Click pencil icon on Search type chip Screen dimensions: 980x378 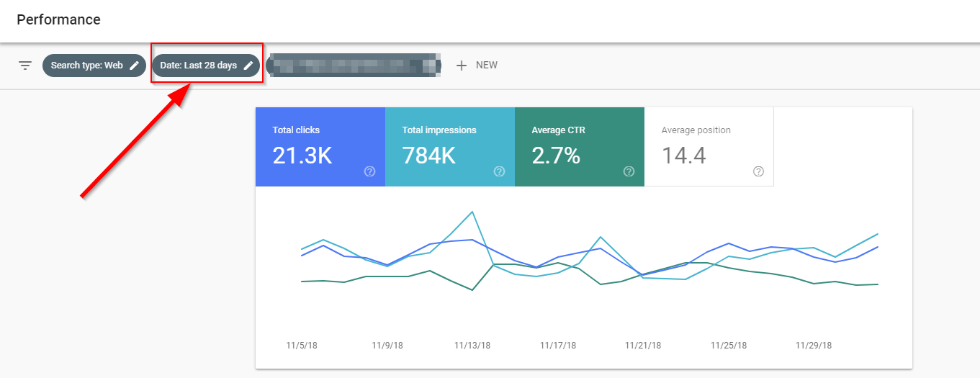click(x=134, y=66)
